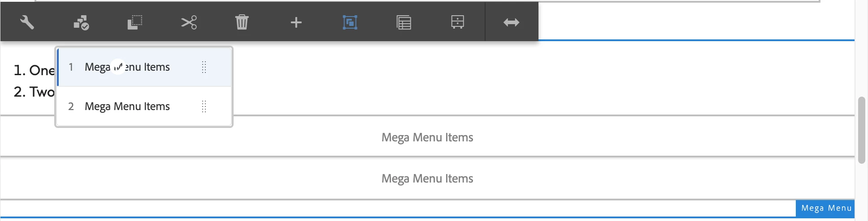The image size is (868, 221).
Task: Click the blue Mega Menu component label
Action: click(825, 208)
